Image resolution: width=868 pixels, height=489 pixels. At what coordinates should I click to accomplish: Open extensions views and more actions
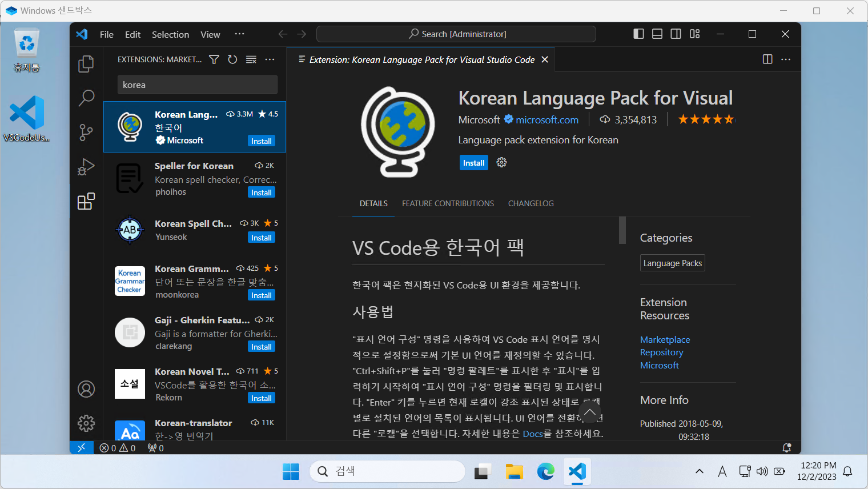coord(270,59)
